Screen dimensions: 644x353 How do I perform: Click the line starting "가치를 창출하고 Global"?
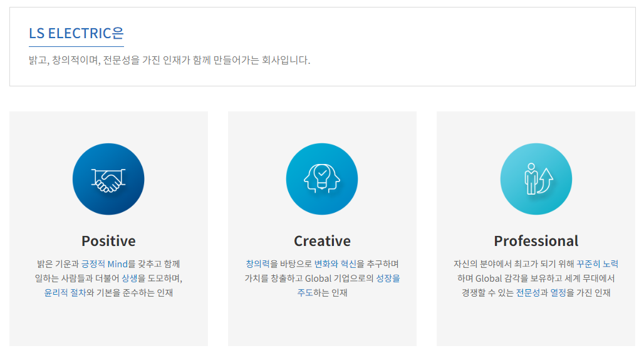pos(322,279)
